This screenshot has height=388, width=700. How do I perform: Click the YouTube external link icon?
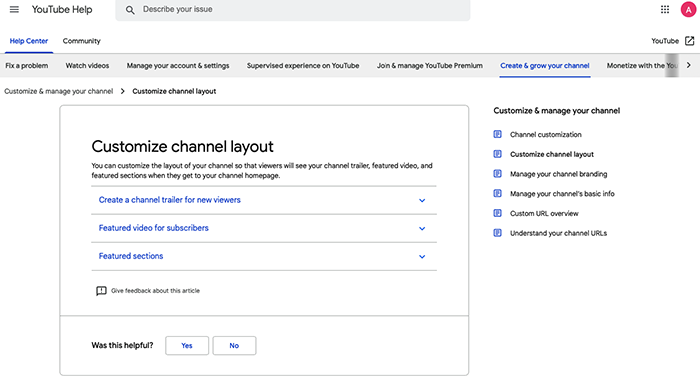pos(689,41)
